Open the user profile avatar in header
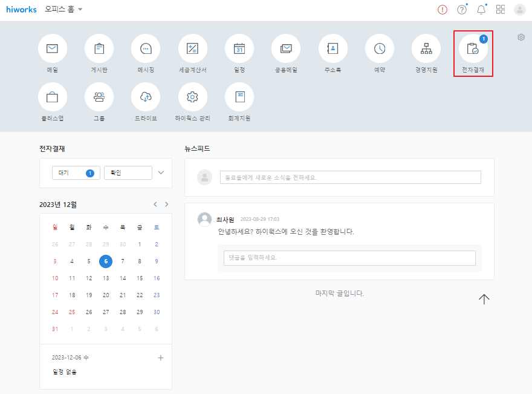532x394 pixels. tap(520, 10)
